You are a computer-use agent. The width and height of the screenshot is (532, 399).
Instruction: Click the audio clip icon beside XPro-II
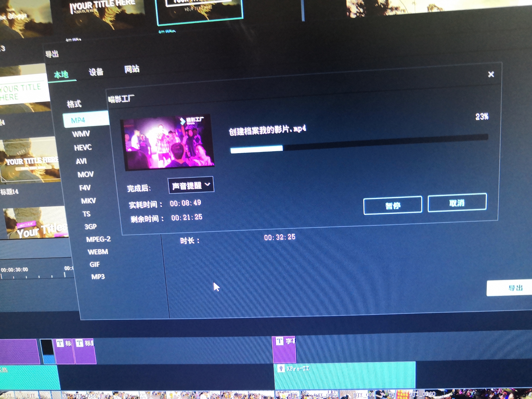pos(281,369)
